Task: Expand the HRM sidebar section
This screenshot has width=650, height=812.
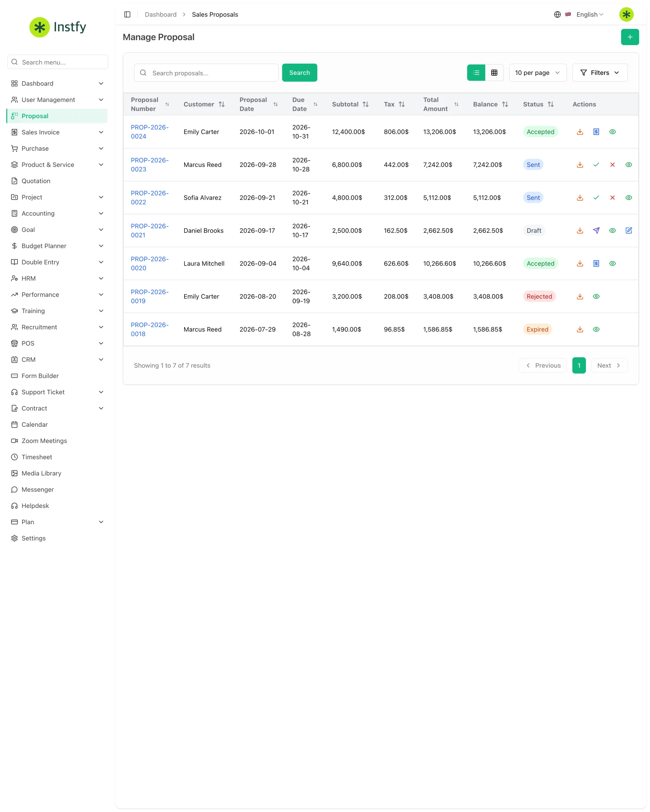Action: (57, 278)
